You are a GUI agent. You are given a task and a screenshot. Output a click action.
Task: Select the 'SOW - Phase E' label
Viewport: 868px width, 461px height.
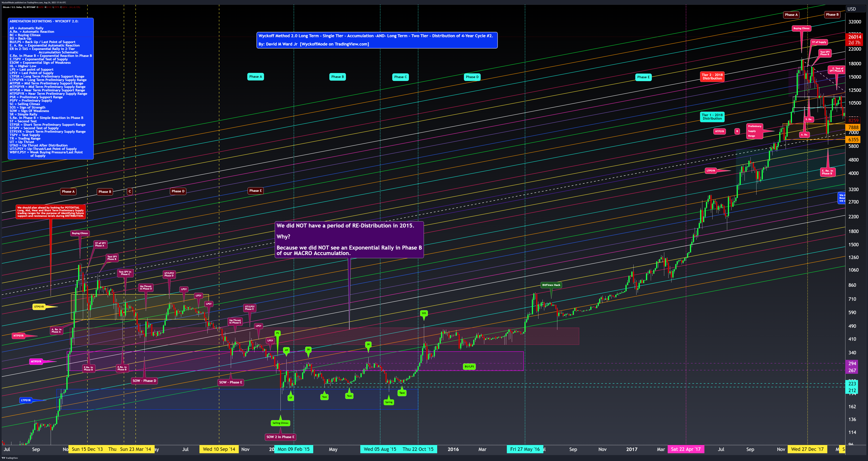[x=230, y=382]
